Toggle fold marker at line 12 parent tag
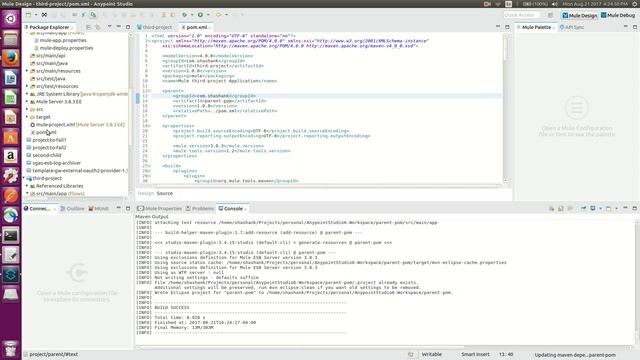640x360 pixels. (x=149, y=91)
